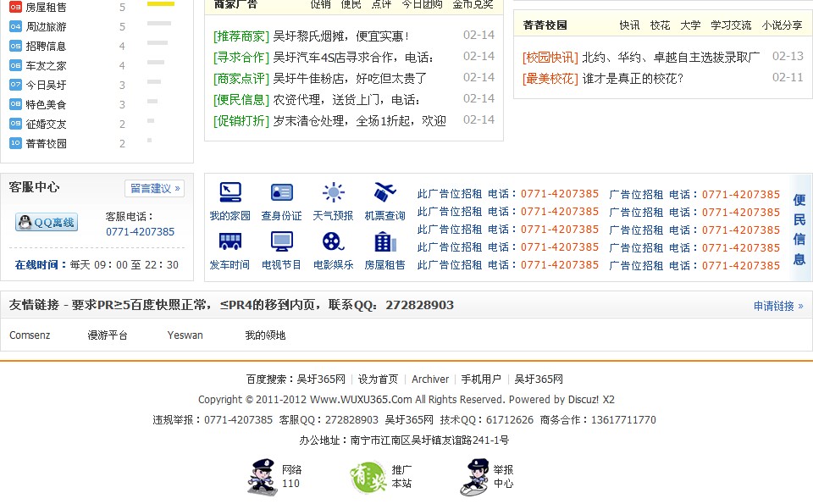This screenshot has width=813, height=504.
Task: Open the 我的家园 computer icon
Action: (x=230, y=192)
